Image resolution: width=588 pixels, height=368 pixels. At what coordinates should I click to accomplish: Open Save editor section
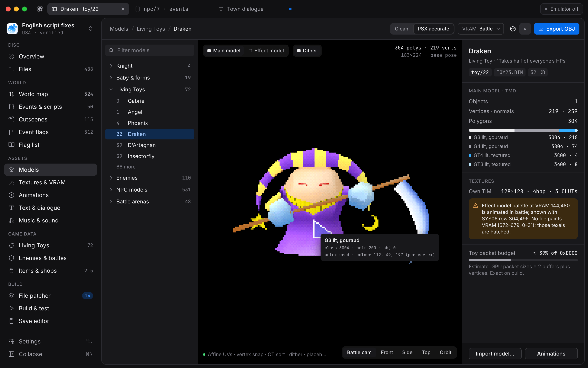[x=51, y=321]
